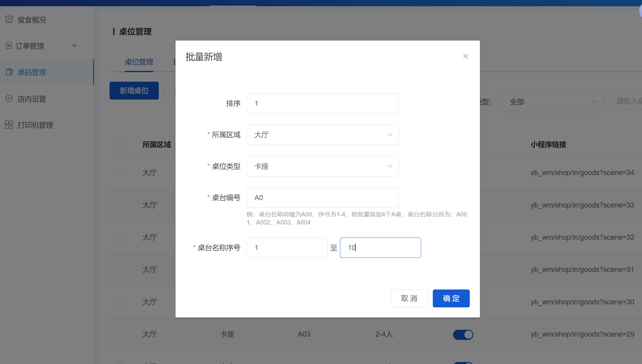
Task: Focus the 桌台编号 input containing A0
Action: (322, 198)
